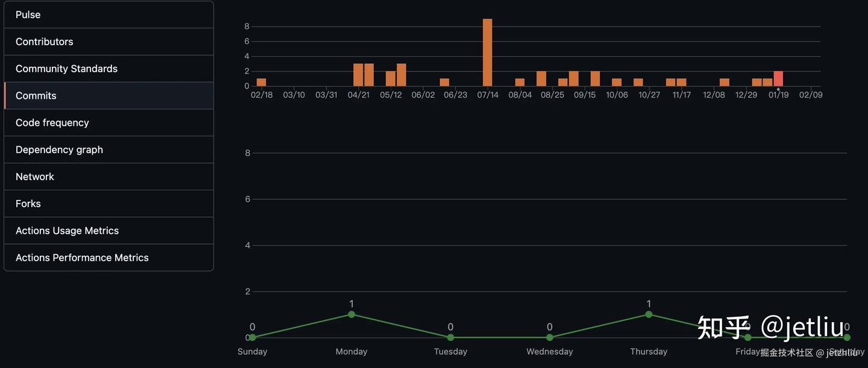Open the Pulse insights page
This screenshot has height=368, width=868.
tap(108, 14)
